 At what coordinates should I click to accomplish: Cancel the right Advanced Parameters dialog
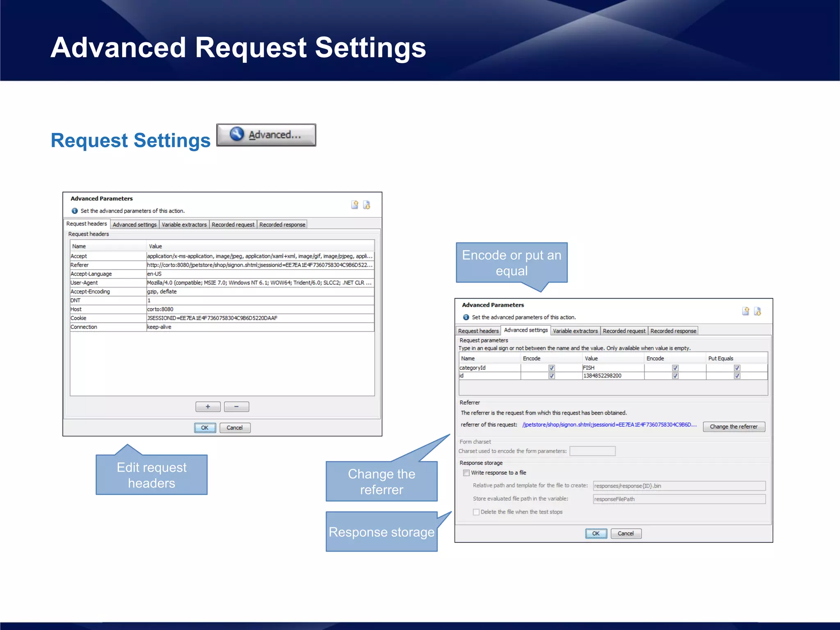point(626,533)
